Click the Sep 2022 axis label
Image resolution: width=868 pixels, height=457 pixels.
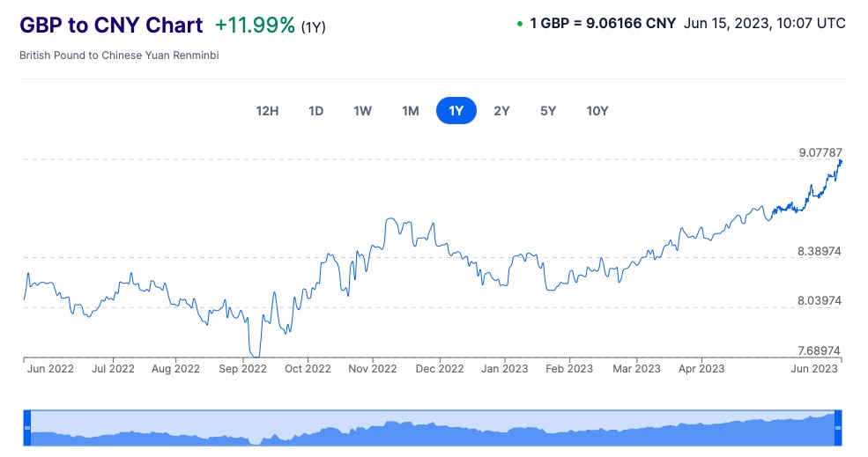(x=241, y=368)
